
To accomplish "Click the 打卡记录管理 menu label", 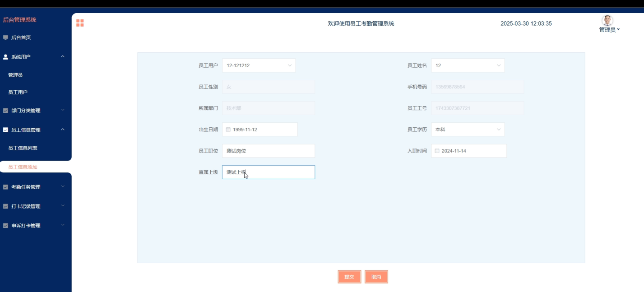I will tap(26, 207).
